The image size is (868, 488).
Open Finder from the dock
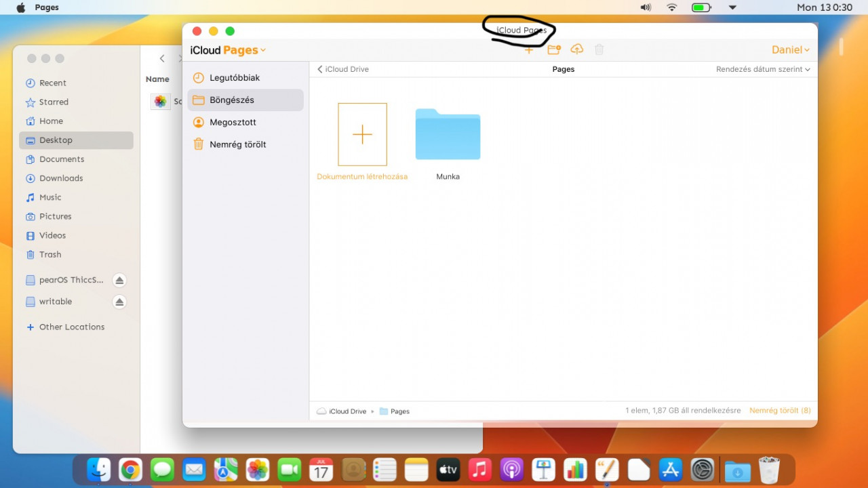99,470
